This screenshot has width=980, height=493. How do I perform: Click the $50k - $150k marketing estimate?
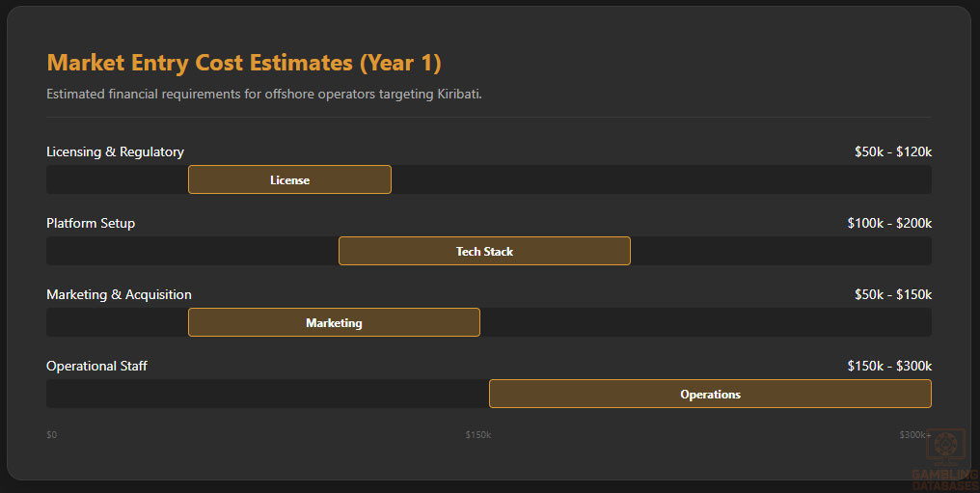click(x=892, y=294)
